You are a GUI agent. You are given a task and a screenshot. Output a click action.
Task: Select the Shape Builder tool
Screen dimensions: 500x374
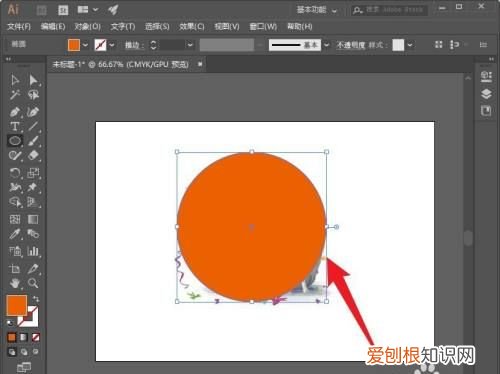click(15, 202)
